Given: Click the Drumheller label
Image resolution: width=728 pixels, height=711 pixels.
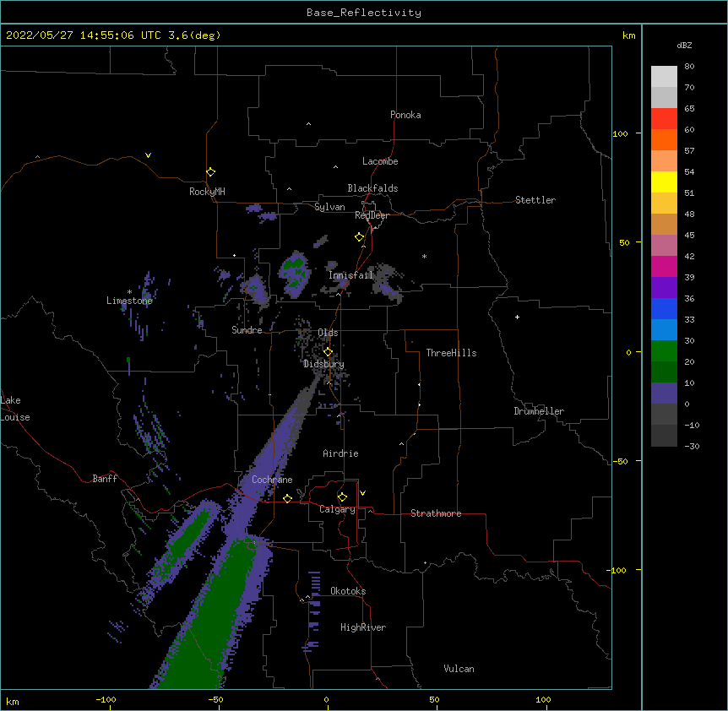Looking at the screenshot, I should click(539, 411).
